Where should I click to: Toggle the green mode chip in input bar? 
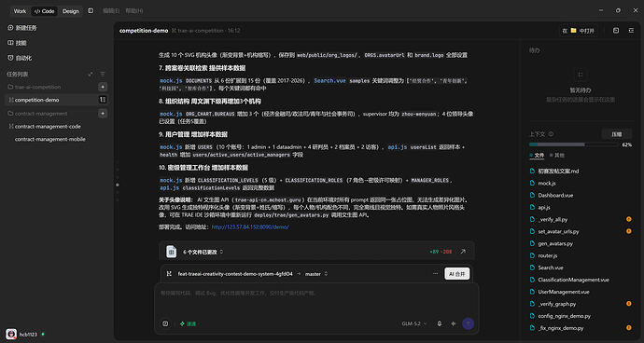coord(188,323)
